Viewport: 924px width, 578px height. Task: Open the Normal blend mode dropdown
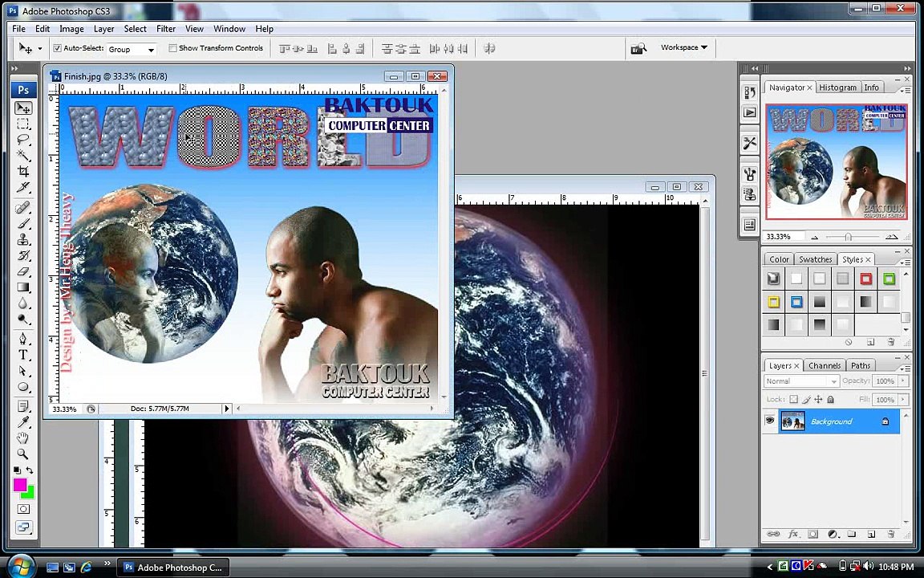click(801, 381)
